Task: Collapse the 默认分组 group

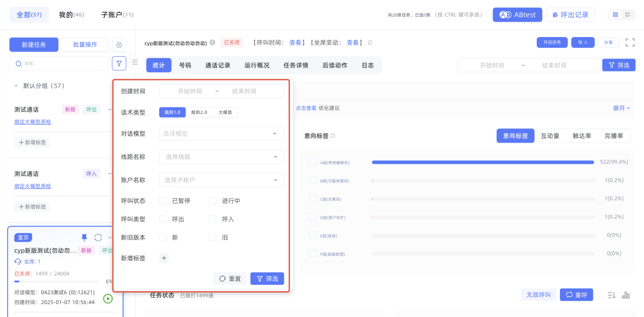Action: point(16,86)
